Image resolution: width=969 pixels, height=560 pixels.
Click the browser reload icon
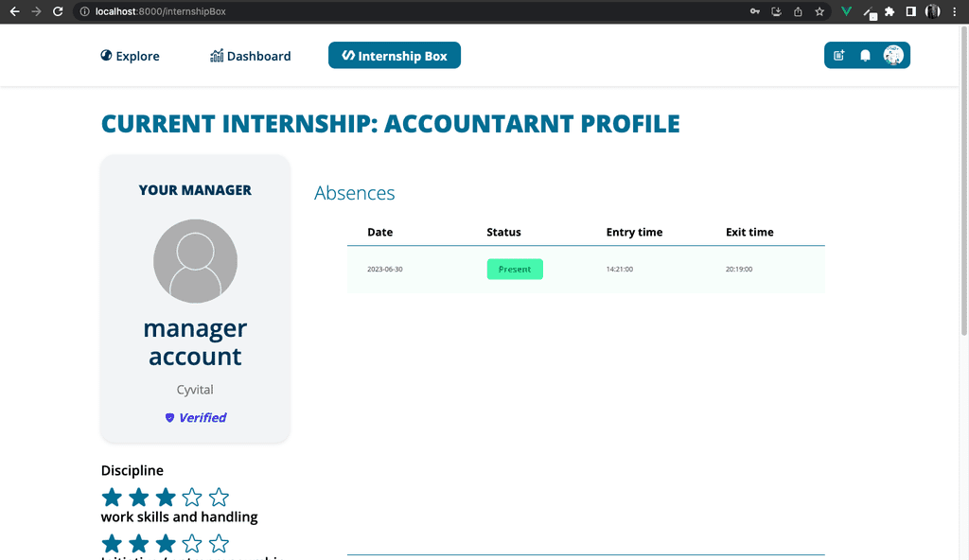point(58,11)
